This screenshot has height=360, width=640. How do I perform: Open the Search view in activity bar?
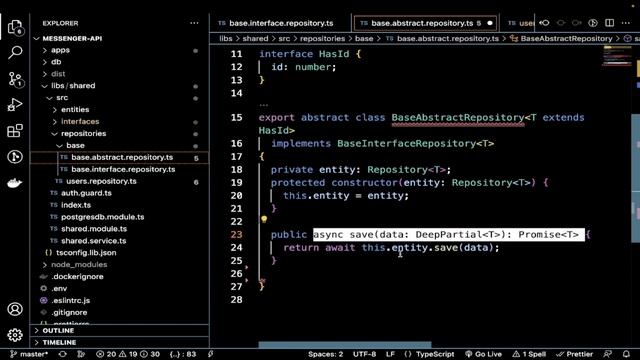pos(15,53)
